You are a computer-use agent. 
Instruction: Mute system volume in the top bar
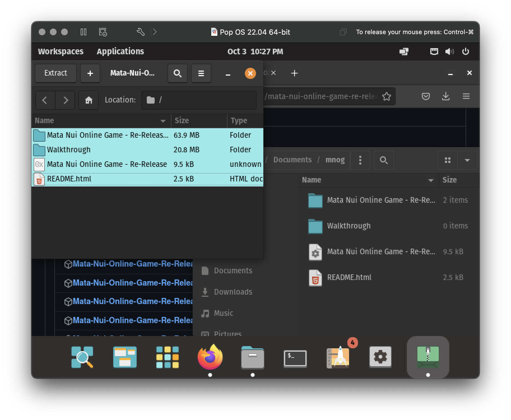click(x=450, y=51)
